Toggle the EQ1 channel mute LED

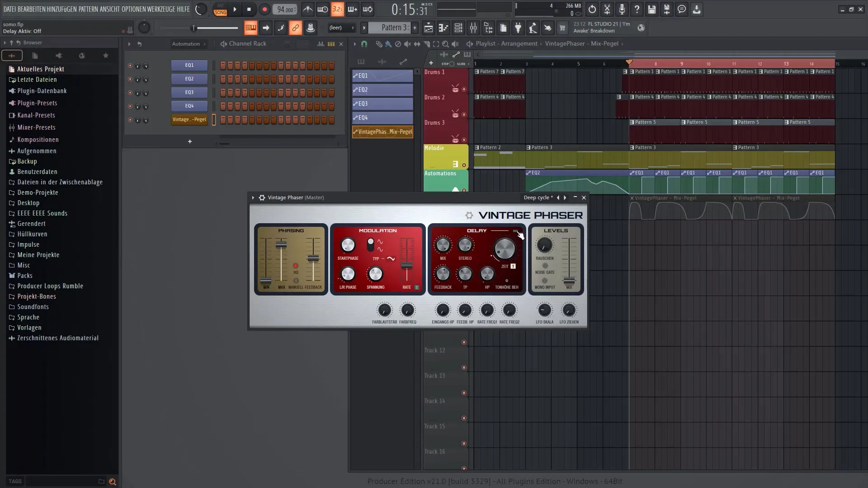[130, 66]
